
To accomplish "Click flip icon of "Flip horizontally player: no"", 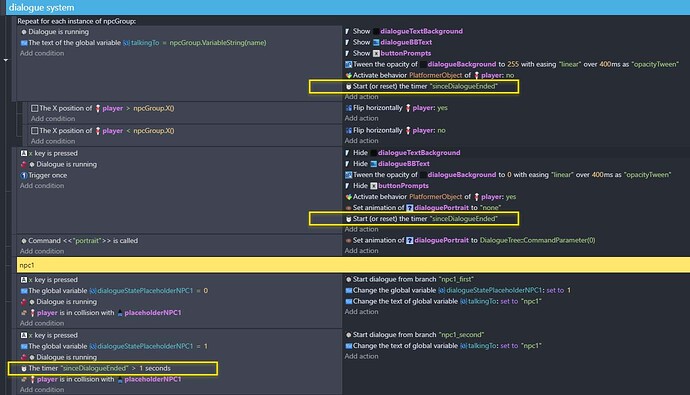I will pos(348,130).
